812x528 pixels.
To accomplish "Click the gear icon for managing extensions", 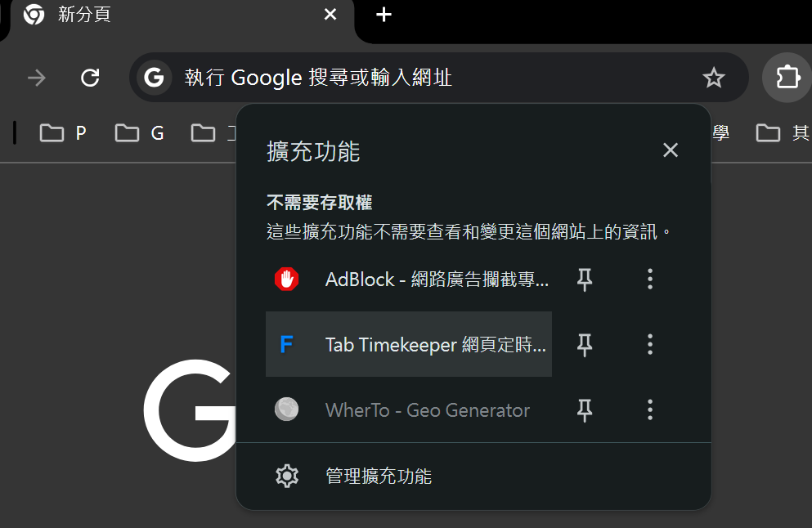I will (287, 476).
